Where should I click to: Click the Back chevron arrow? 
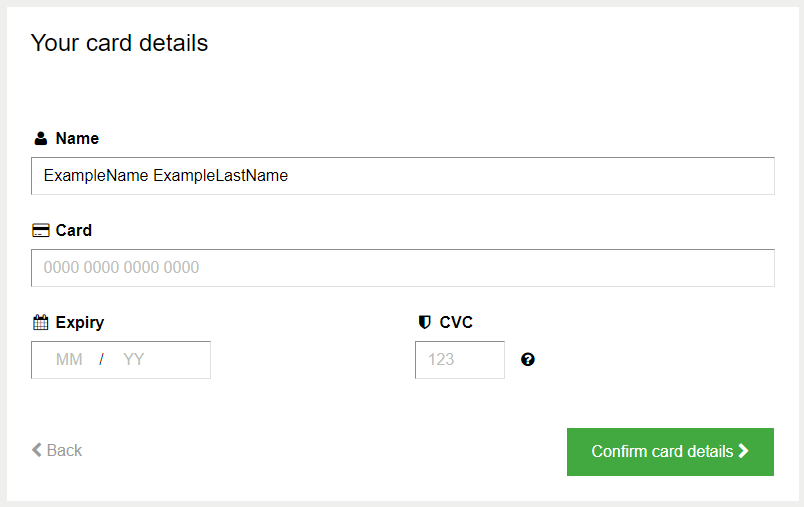coord(36,450)
